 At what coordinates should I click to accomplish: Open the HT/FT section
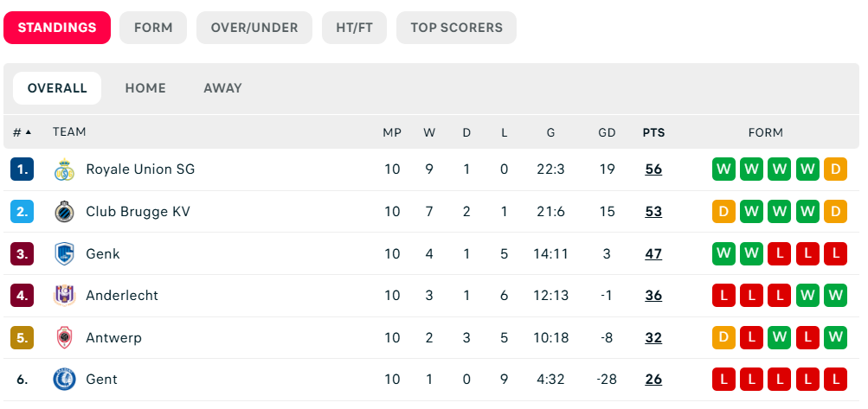[354, 28]
